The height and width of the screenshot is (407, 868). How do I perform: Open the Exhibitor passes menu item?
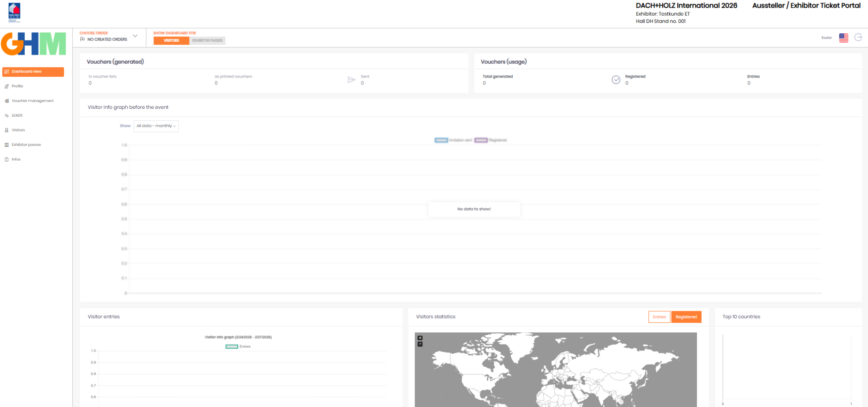(x=26, y=145)
